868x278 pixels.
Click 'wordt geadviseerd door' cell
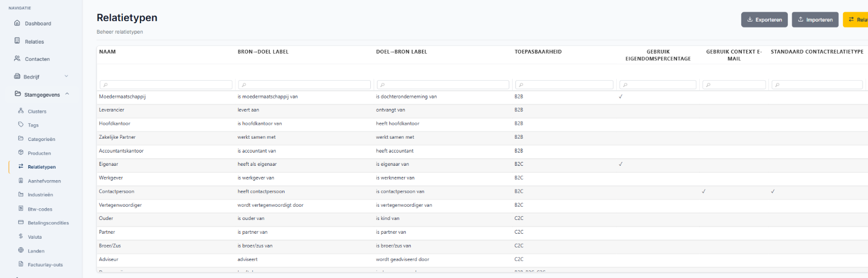tap(402, 259)
